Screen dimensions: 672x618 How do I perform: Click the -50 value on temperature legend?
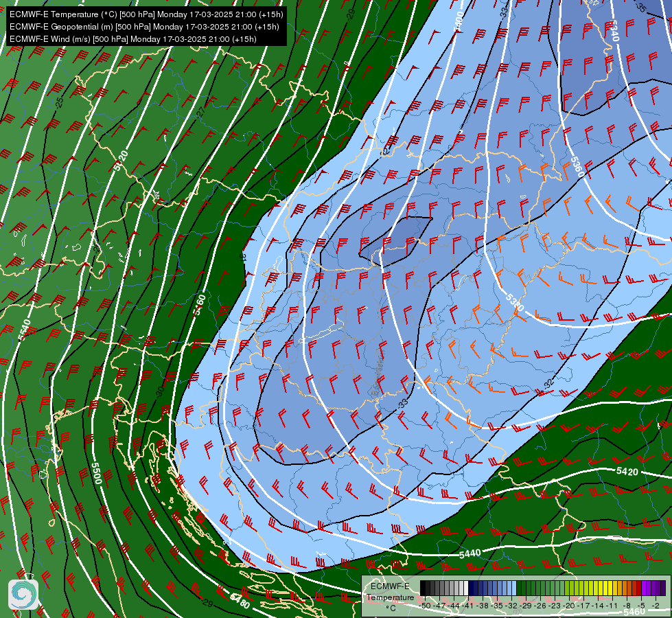(x=426, y=606)
